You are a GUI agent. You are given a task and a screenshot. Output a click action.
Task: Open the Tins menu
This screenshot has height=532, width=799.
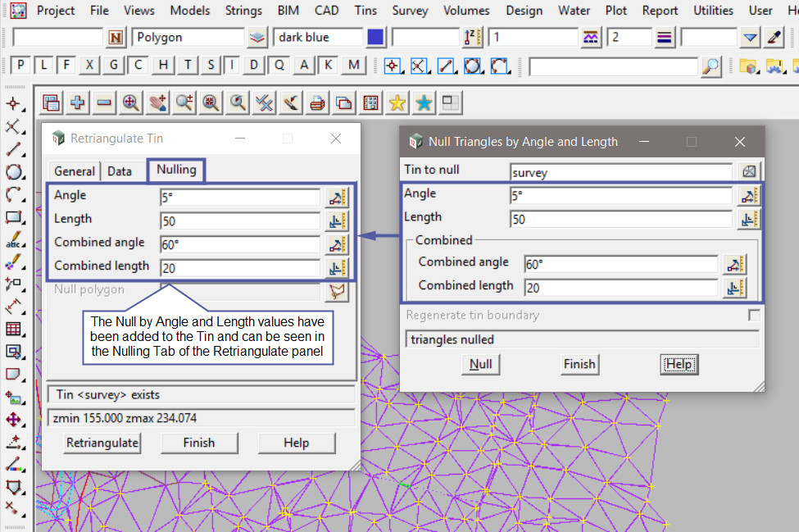tap(365, 10)
